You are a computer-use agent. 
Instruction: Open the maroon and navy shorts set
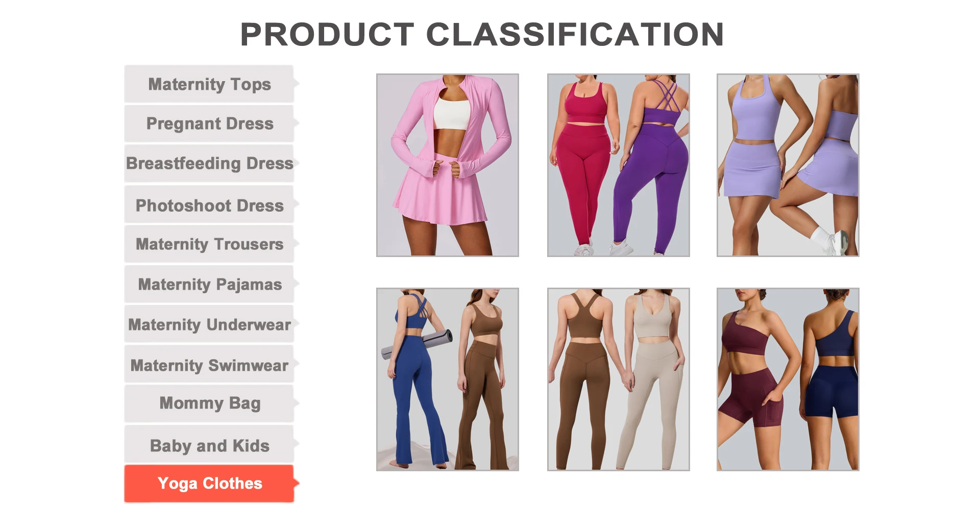coord(788,379)
